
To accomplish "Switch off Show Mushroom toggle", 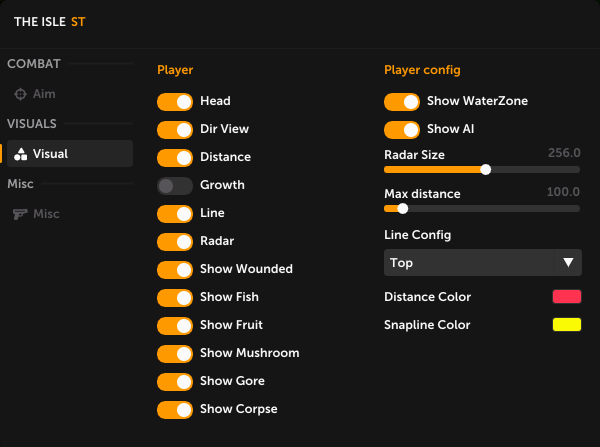I will (174, 353).
